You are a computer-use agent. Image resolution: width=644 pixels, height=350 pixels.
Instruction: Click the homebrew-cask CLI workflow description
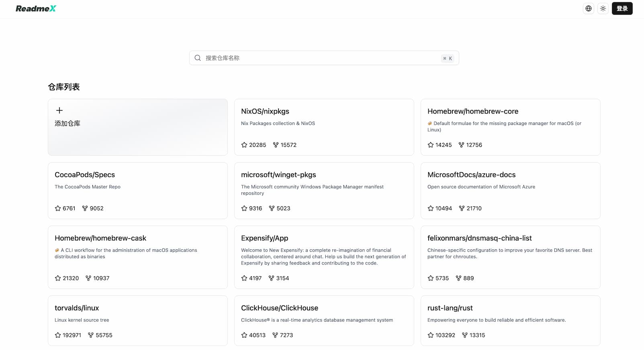tap(126, 253)
